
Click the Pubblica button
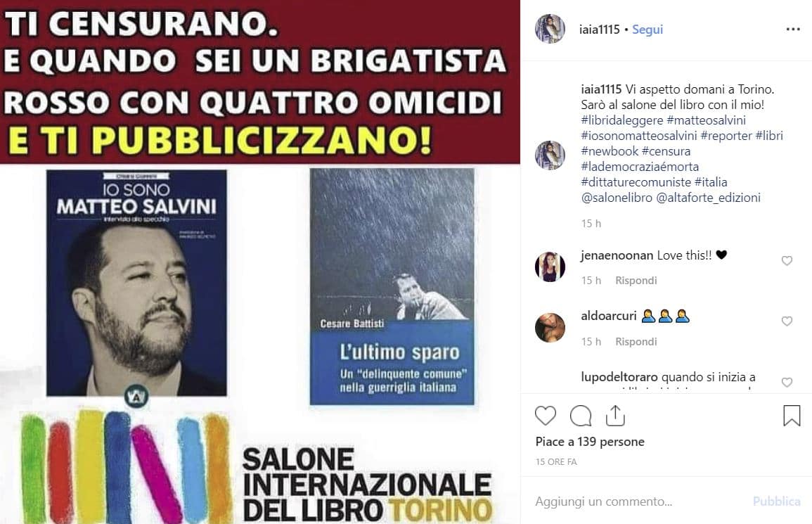tap(776, 501)
